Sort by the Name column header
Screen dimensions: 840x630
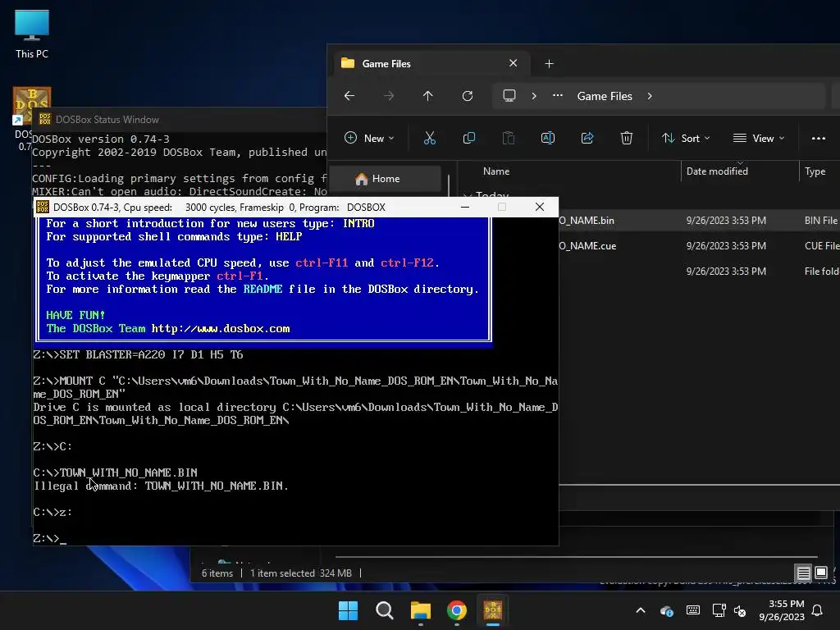coord(496,171)
